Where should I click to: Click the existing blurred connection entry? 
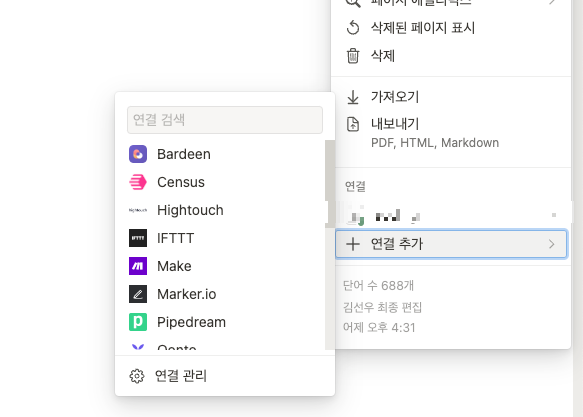click(x=451, y=215)
